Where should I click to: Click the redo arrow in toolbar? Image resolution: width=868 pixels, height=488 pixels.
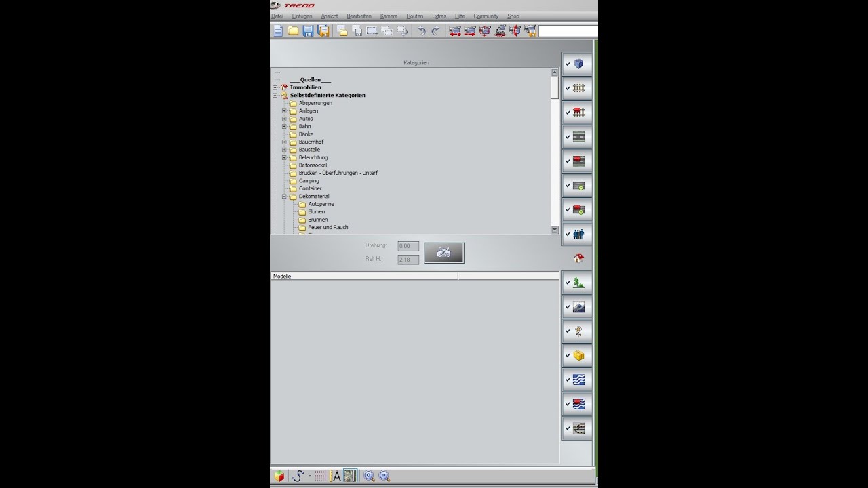click(436, 30)
